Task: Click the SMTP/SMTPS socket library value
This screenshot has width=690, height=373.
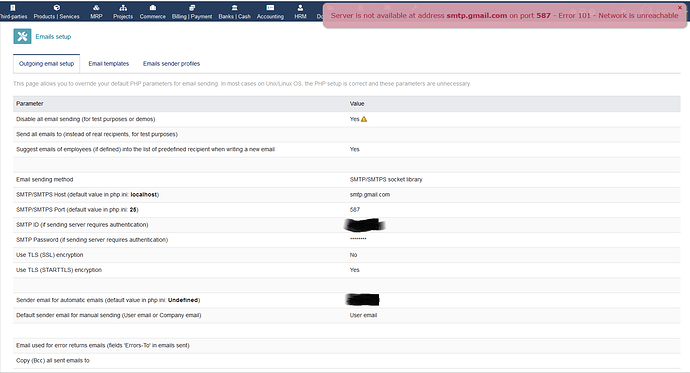Action: 386,179
